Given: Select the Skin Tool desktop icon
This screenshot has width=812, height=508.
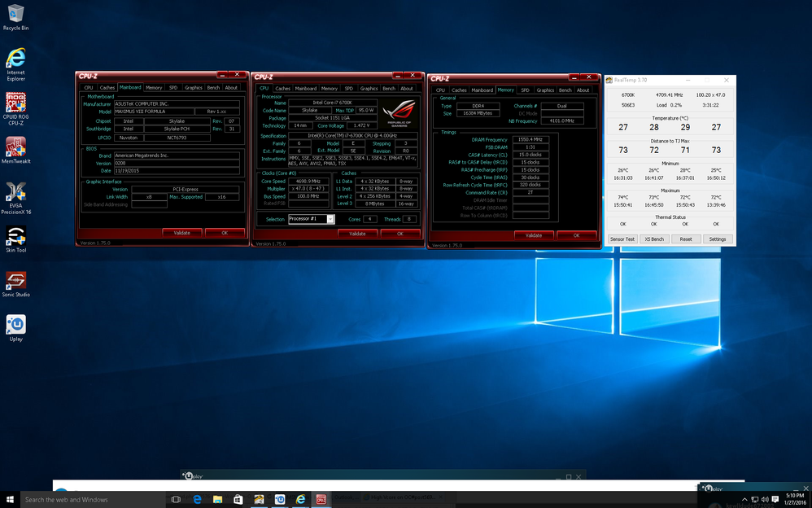Looking at the screenshot, I should [x=15, y=239].
